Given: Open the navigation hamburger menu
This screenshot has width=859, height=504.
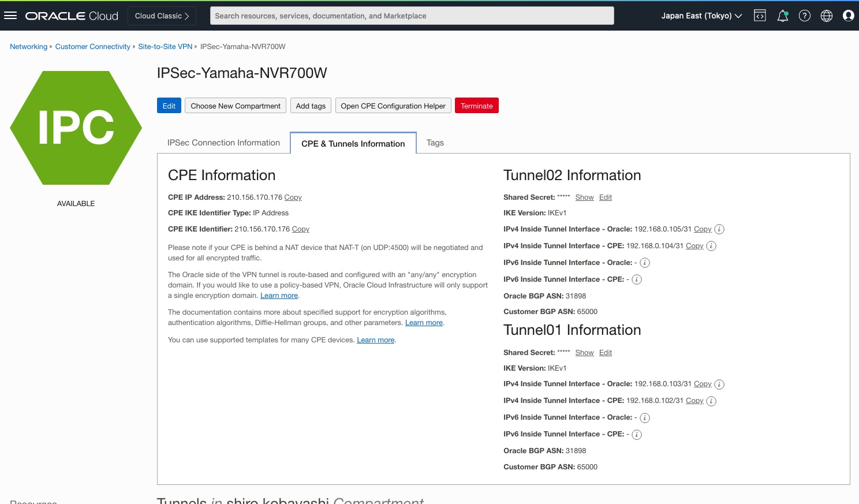Looking at the screenshot, I should (x=10, y=15).
